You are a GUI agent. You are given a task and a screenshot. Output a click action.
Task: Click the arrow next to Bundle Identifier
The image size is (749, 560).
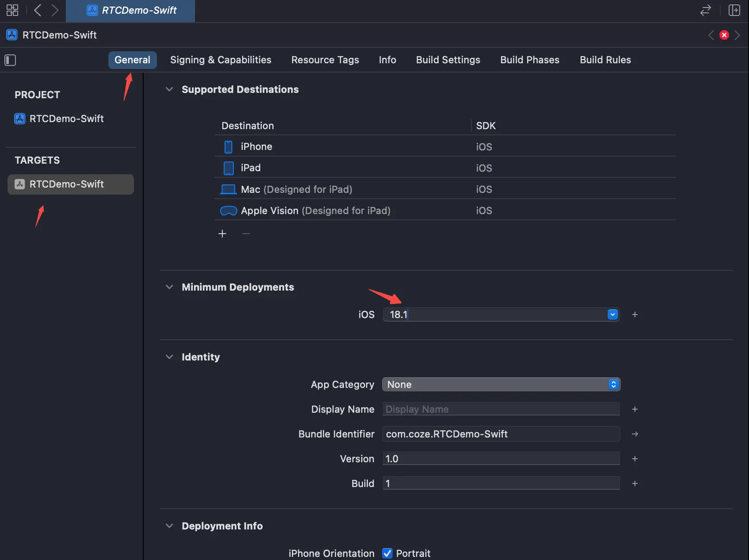pyautogui.click(x=635, y=434)
